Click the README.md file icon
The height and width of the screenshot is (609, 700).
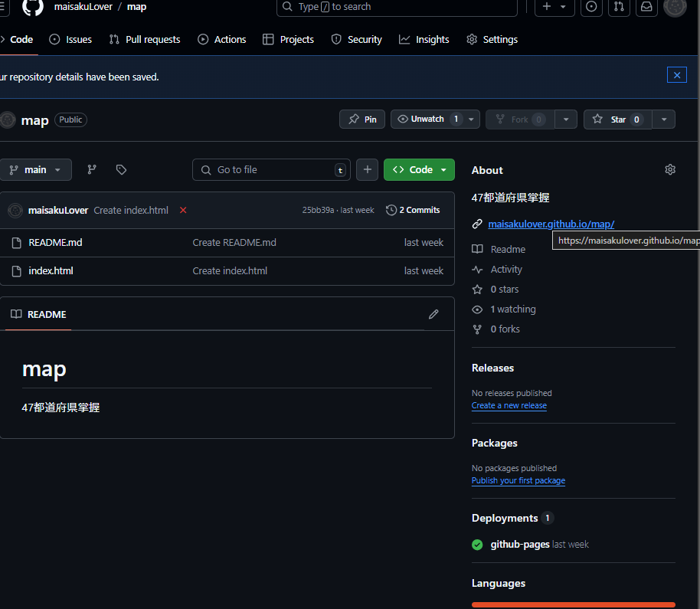coord(17,243)
